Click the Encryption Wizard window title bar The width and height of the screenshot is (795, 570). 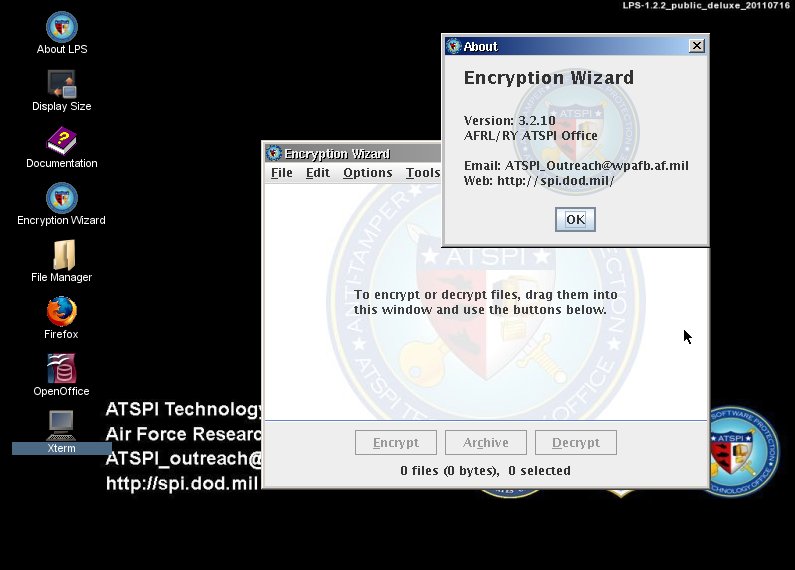(352, 153)
